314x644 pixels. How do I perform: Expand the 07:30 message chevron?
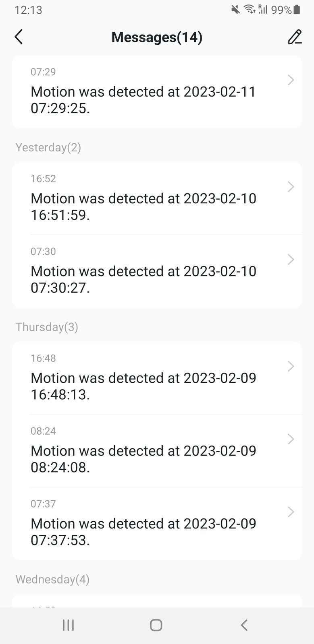click(291, 260)
